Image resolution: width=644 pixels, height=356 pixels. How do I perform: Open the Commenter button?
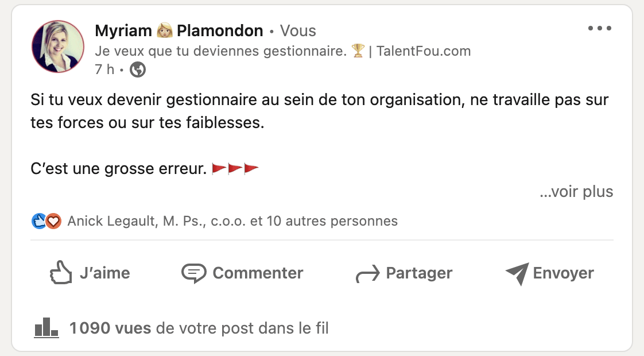coord(242,273)
